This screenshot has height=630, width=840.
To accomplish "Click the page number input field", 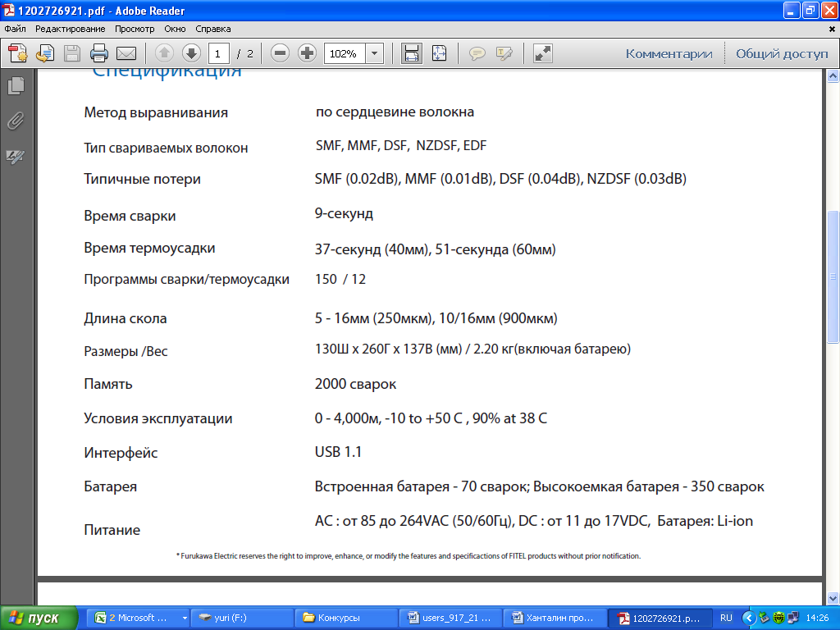I will (218, 53).
